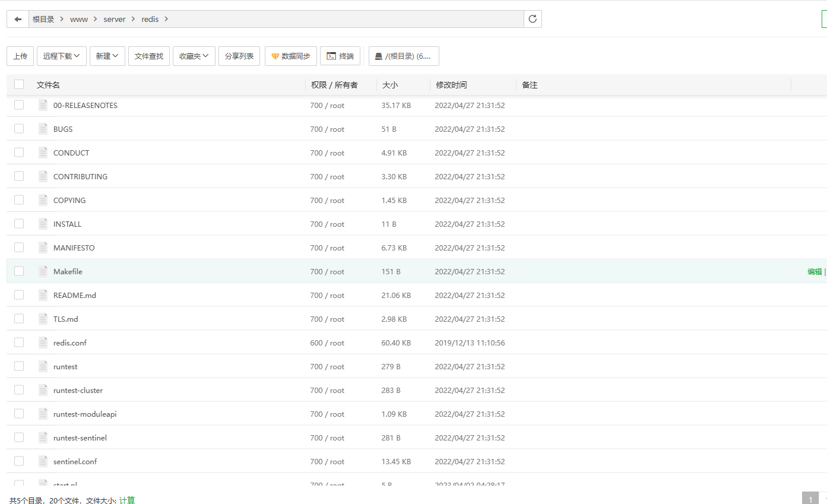
Task: Click the file icon beside runtest-sentinel
Action: click(43, 438)
